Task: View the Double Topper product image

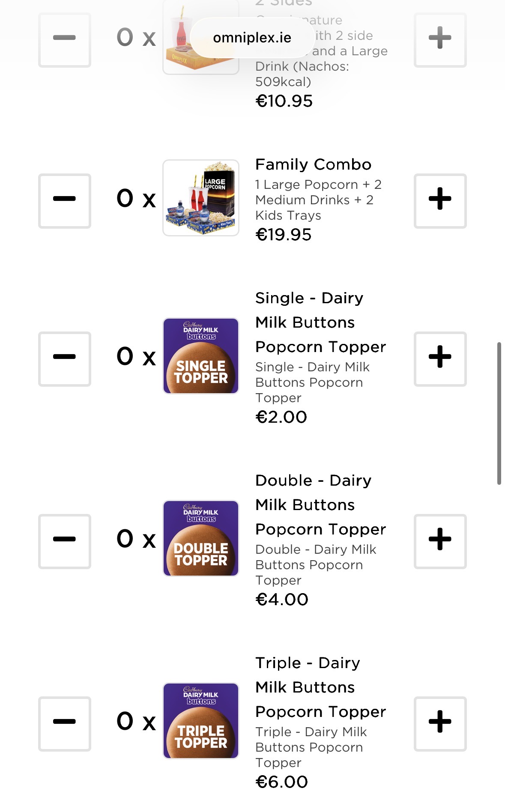Action: [x=201, y=538]
